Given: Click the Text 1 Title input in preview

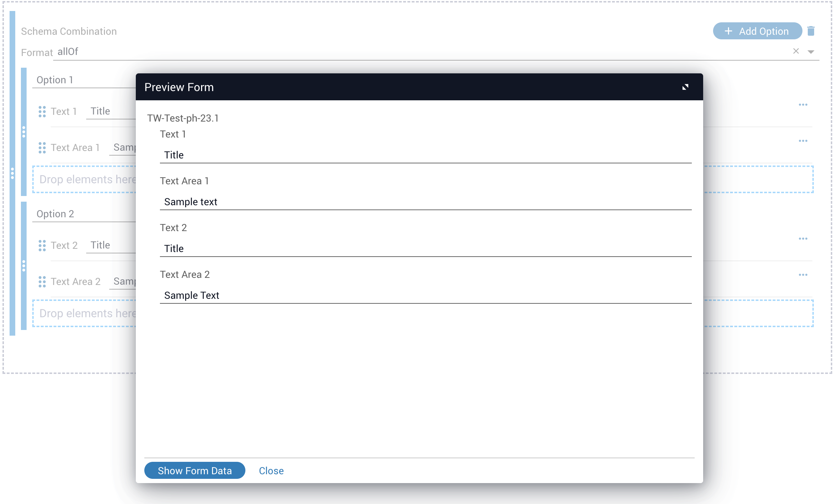Looking at the screenshot, I should click(x=426, y=155).
